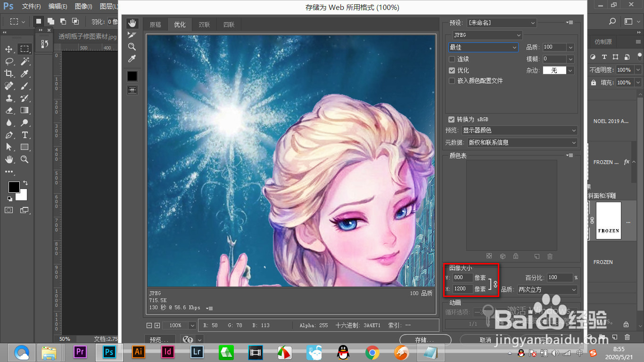Open the 预览 显示器颜色 dropdown
The height and width of the screenshot is (362, 644).
(x=520, y=130)
